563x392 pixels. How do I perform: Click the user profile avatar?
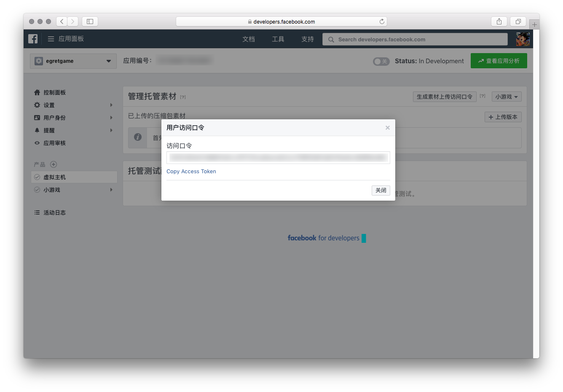(523, 39)
